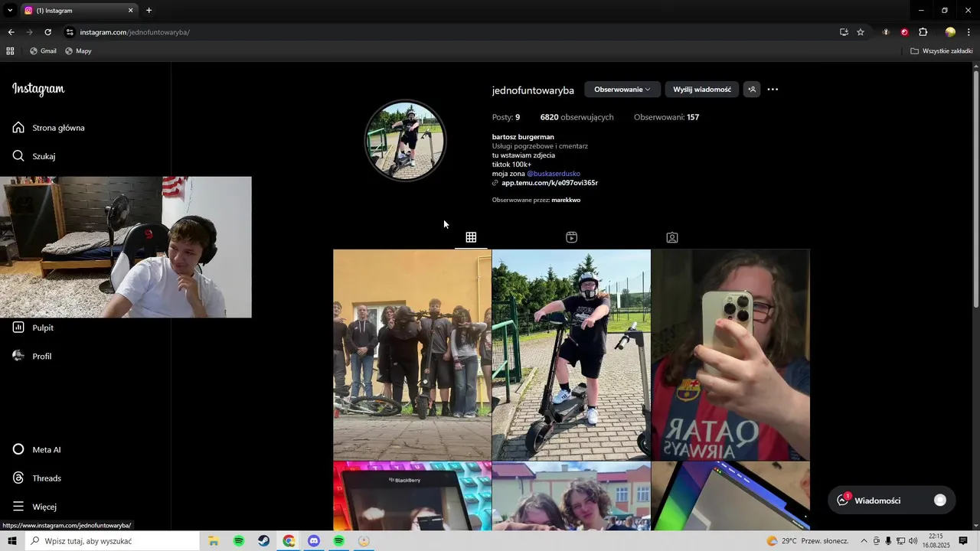
Task: Expand Obserwowanie following dropdown
Action: tap(622, 90)
